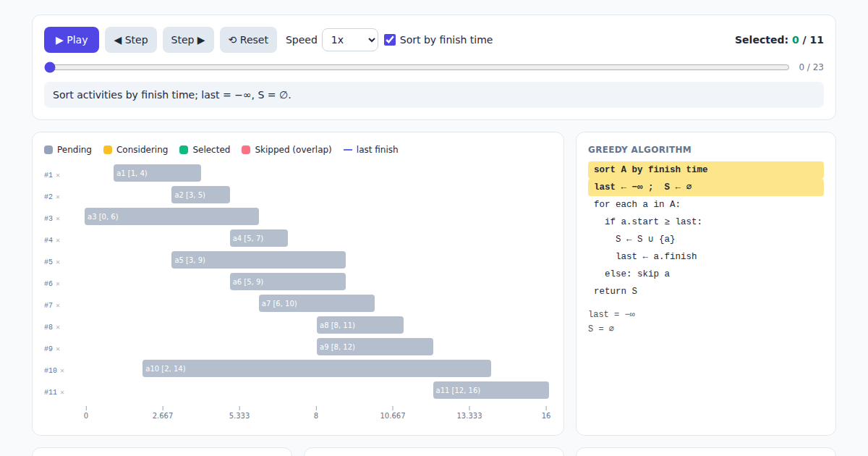
Task: Advance forward with Step button
Action: (188, 40)
